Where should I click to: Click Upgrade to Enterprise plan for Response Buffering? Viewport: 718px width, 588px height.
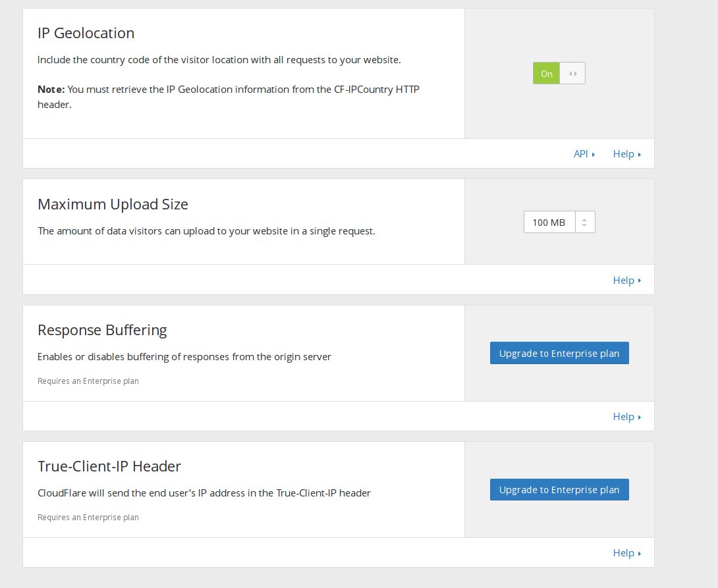pos(559,353)
